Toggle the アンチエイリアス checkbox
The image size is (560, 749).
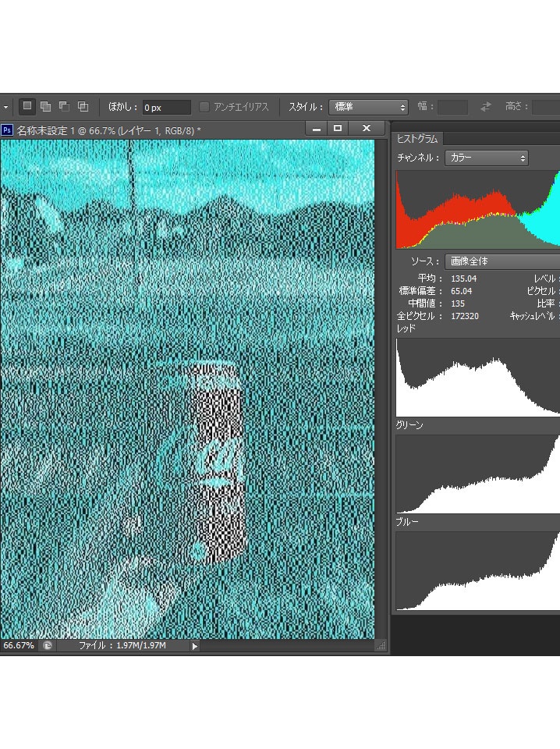click(205, 107)
